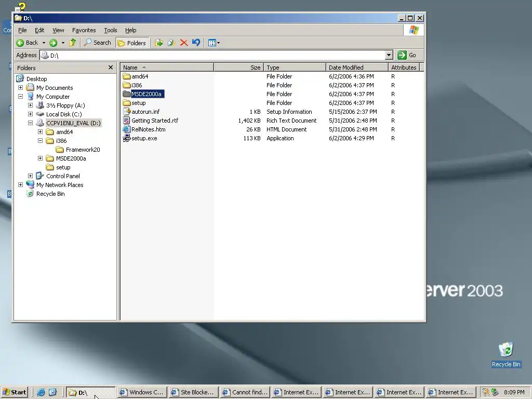Open the Tools menu
532x399 pixels.
coord(110,30)
